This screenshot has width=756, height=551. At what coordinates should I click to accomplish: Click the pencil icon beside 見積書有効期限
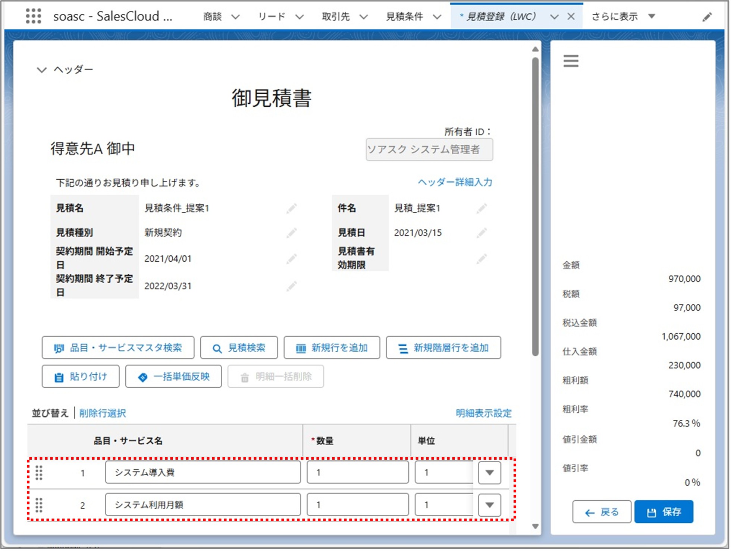(481, 258)
